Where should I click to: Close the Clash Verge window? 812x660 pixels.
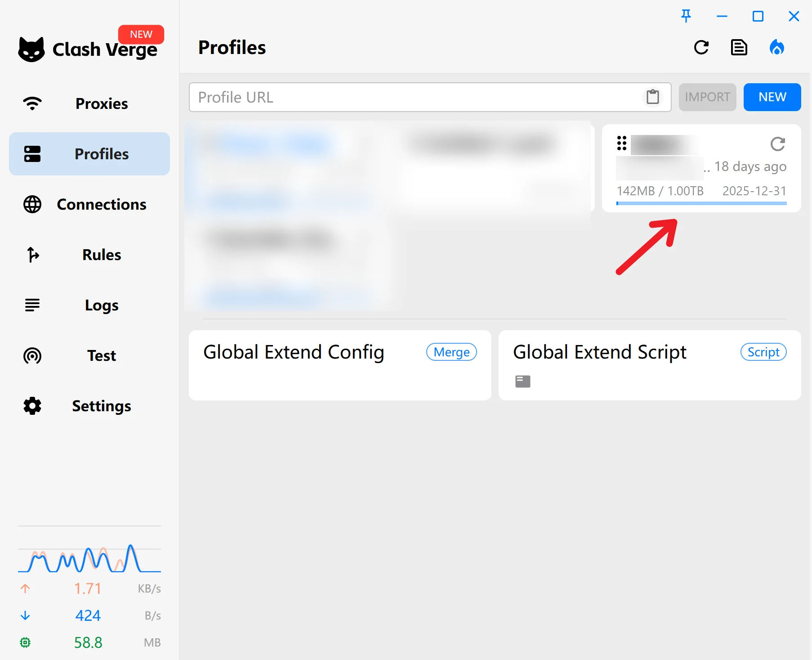point(794,16)
